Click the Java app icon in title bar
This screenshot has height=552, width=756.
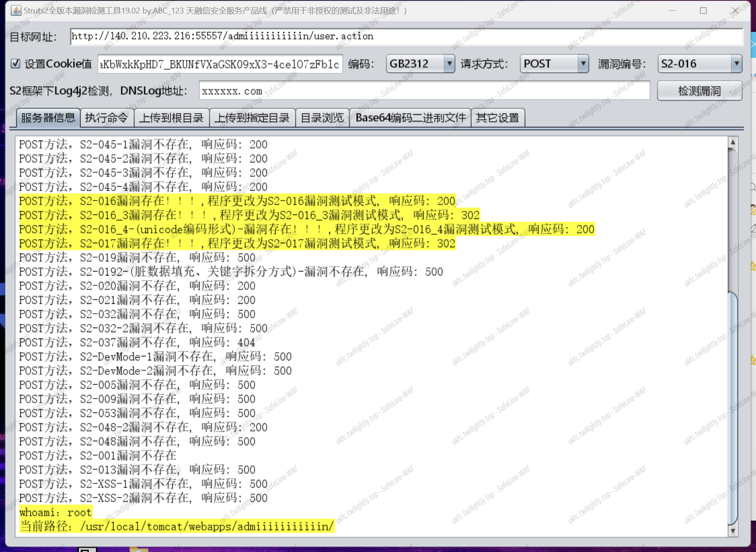pyautogui.click(x=16, y=10)
